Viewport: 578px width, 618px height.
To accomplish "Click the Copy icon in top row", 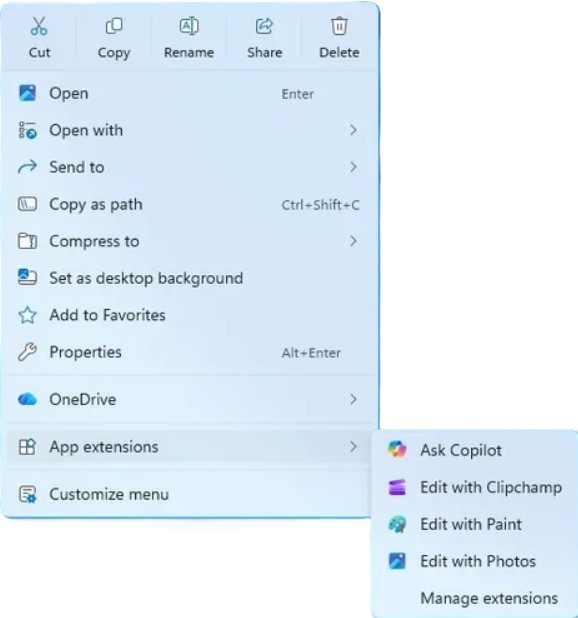I will [114, 26].
